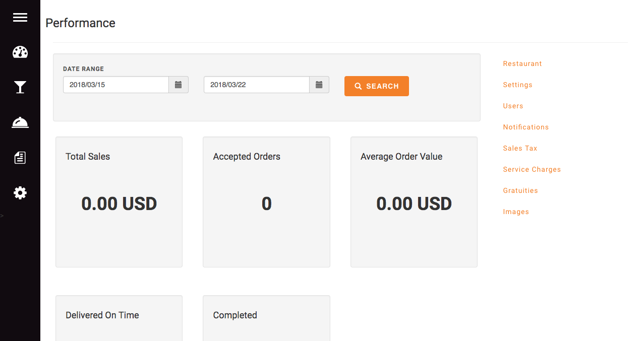Click the start date input field
Image resolution: width=644 pixels, height=341 pixels.
pyautogui.click(x=116, y=85)
